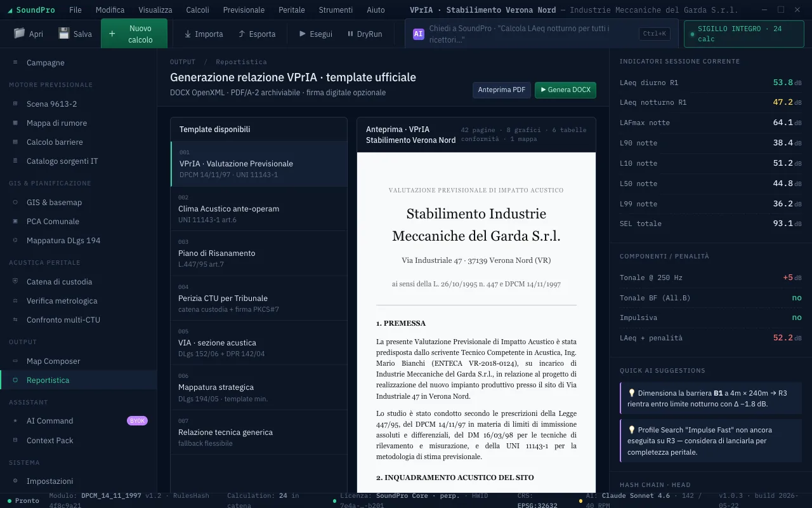Image resolution: width=812 pixels, height=508 pixels.
Task: Open Context Pack in the sidebar
Action: click(78, 441)
